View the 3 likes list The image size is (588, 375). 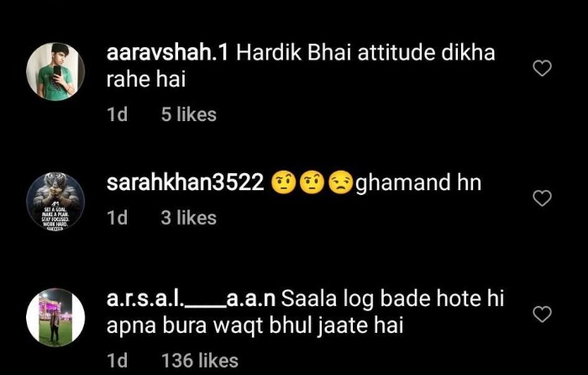coord(189,218)
